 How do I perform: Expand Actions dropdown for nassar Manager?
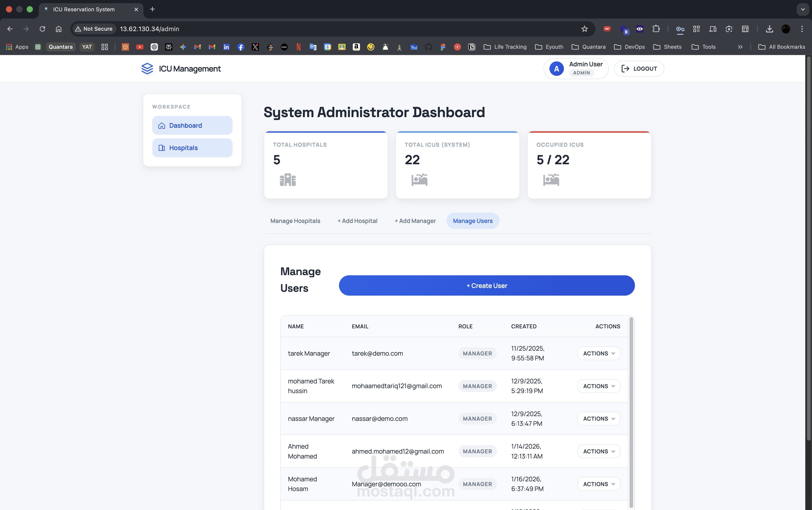[599, 419]
